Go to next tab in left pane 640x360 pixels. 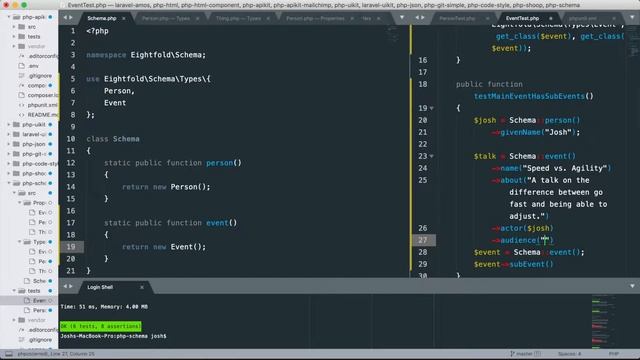tap(71, 18)
